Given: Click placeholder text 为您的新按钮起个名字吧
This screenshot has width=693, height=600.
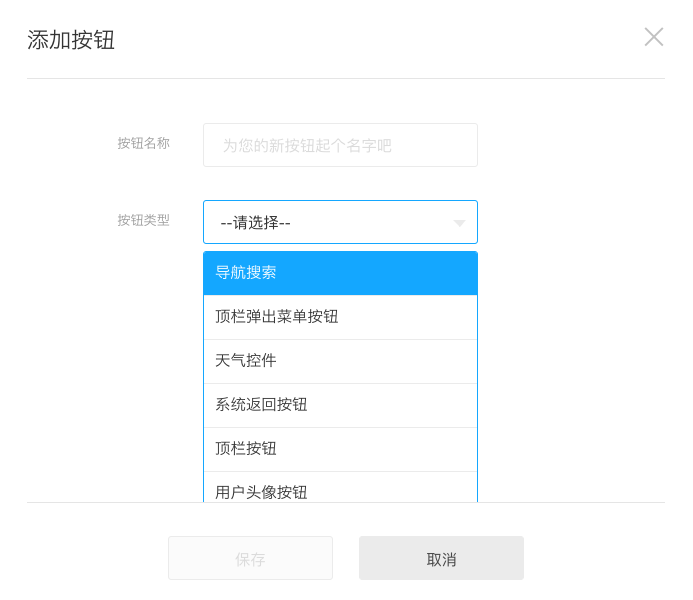Looking at the screenshot, I should point(307,145).
